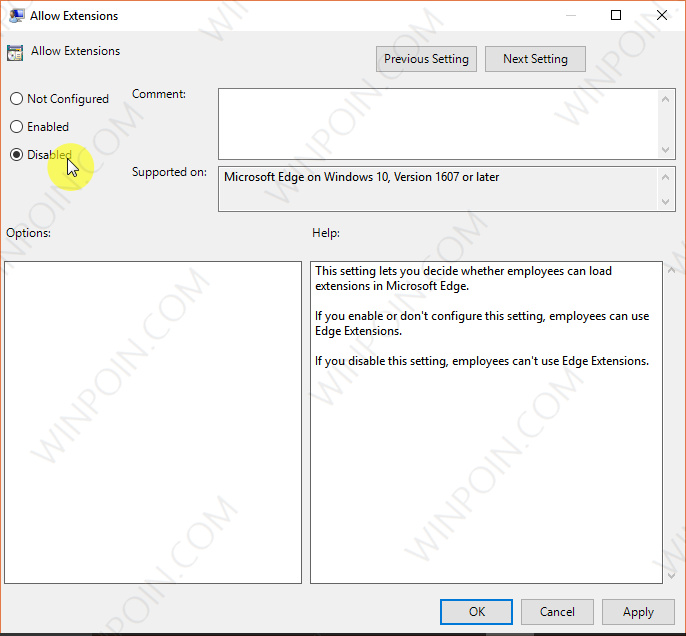Close the Allow Extensions dialog
The image size is (686, 636).
[x=662, y=15]
